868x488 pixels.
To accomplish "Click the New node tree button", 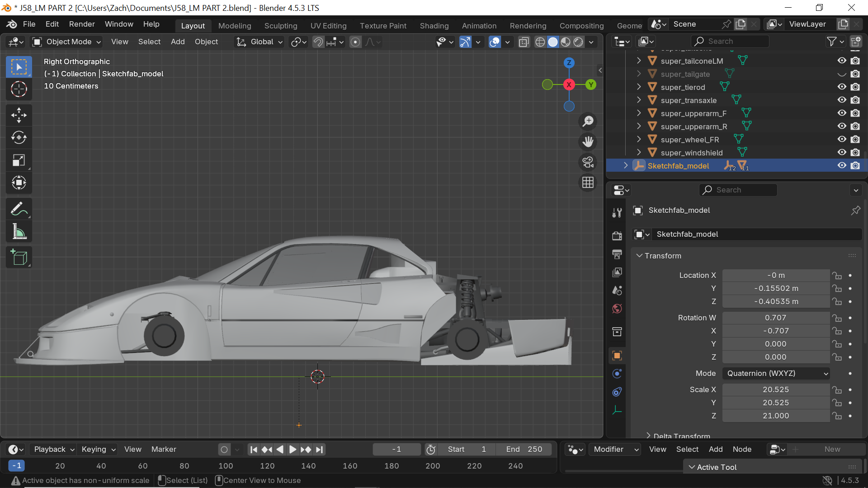I will [832, 450].
